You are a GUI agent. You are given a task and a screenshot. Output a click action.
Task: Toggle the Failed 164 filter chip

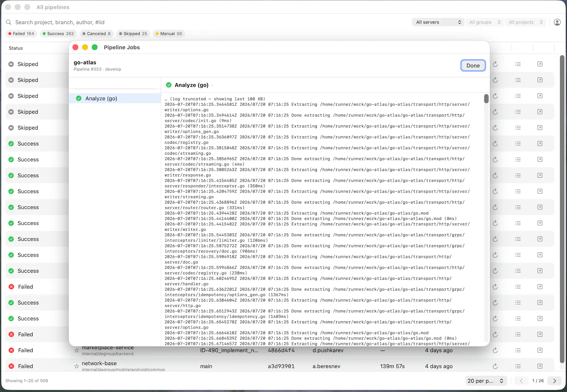(x=21, y=34)
